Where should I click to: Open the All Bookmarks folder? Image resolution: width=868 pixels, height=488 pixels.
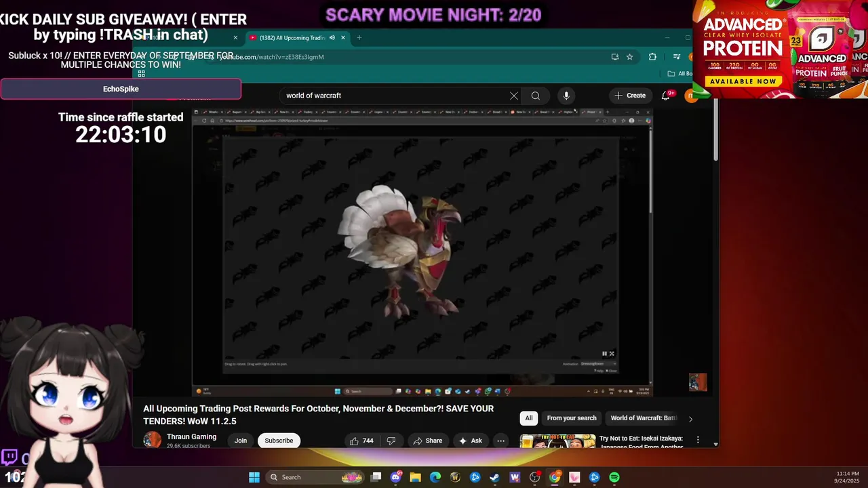coord(679,73)
